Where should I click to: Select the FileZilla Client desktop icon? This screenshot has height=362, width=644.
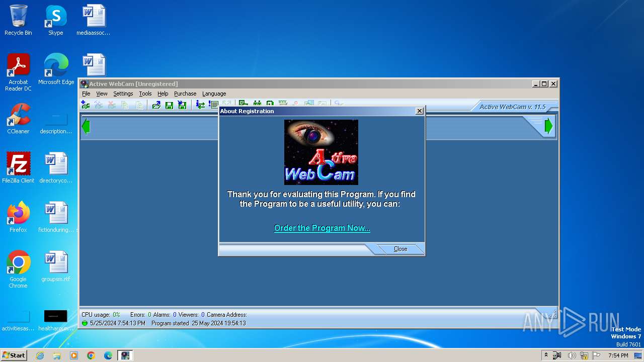tap(18, 168)
